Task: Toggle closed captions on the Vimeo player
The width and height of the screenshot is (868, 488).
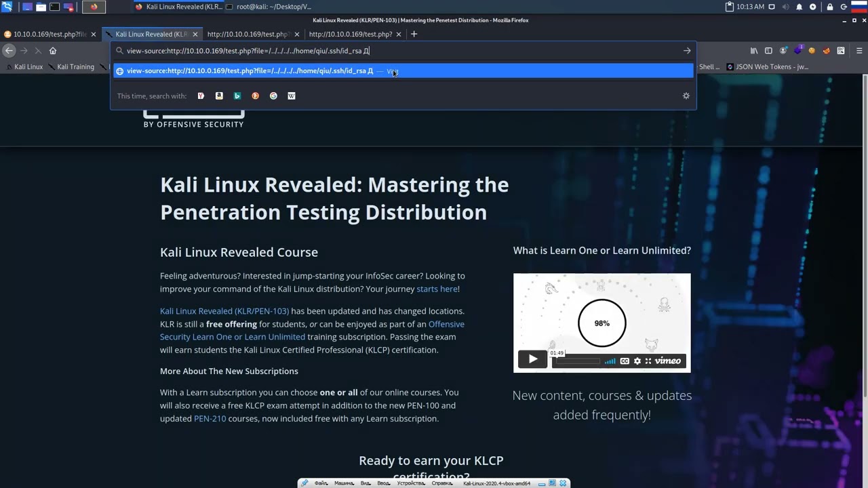Action: 625,361
